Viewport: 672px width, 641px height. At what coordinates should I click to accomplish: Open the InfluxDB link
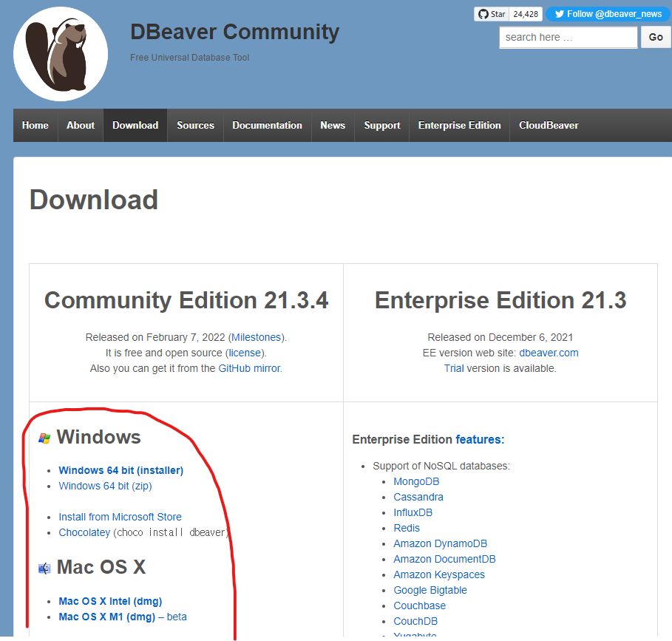point(413,512)
